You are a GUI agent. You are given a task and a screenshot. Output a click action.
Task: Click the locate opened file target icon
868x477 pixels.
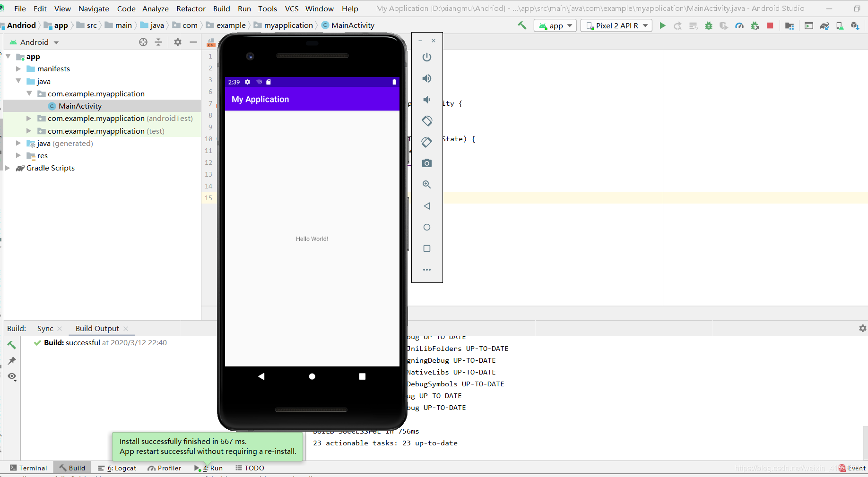pos(143,42)
